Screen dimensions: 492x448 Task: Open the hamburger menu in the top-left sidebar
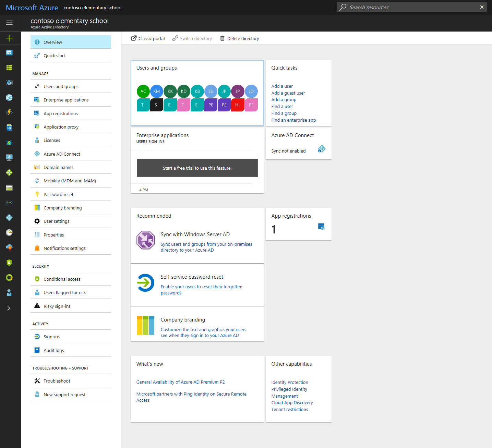click(9, 23)
